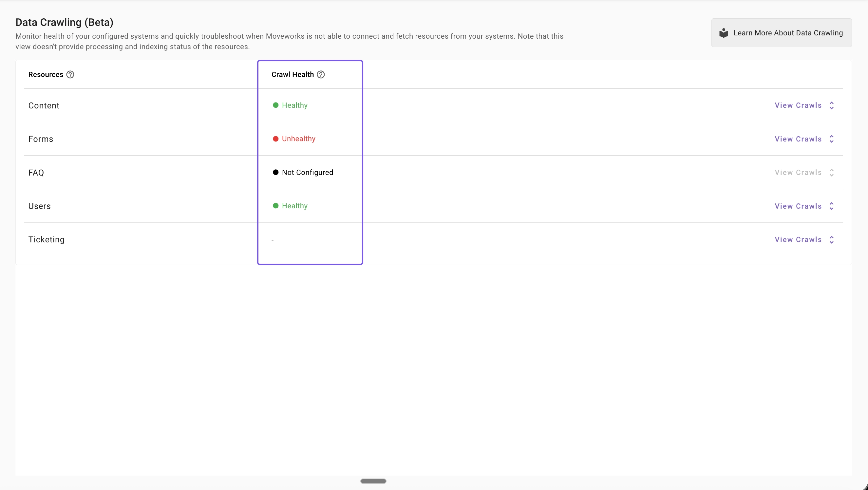Click the green Healthy dot for Content
This screenshot has width=868, height=490.
275,105
